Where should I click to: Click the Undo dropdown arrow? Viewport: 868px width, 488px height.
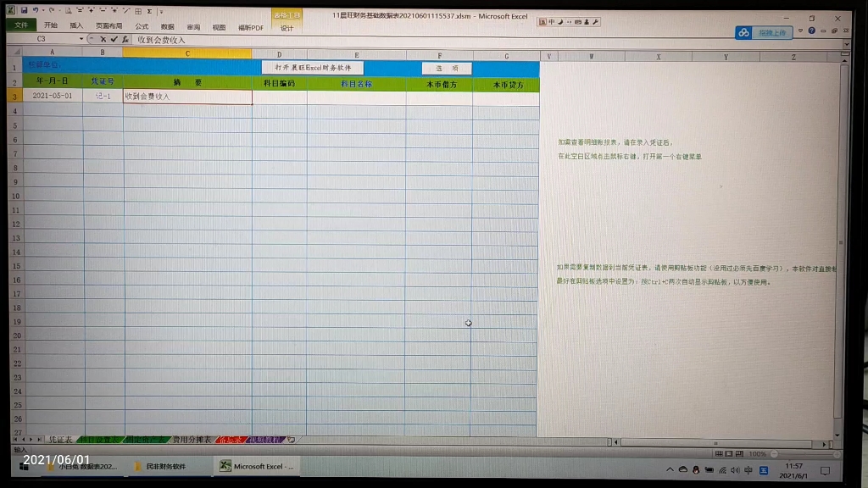coord(43,9)
